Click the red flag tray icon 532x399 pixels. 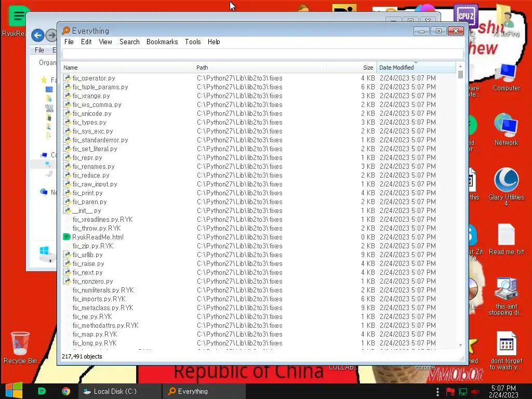450,391
